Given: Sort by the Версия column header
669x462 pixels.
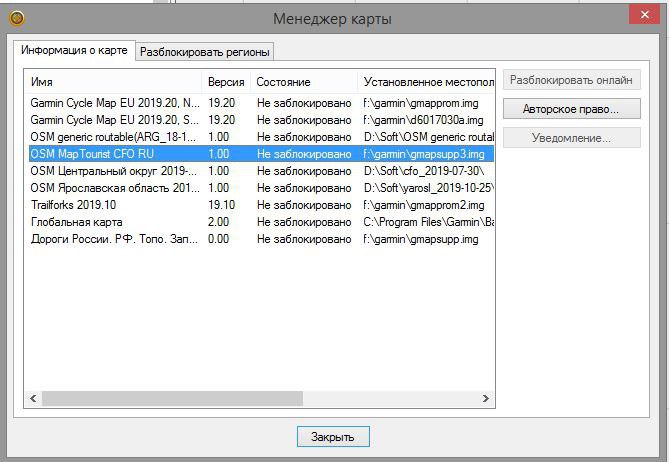Looking at the screenshot, I should [x=226, y=82].
